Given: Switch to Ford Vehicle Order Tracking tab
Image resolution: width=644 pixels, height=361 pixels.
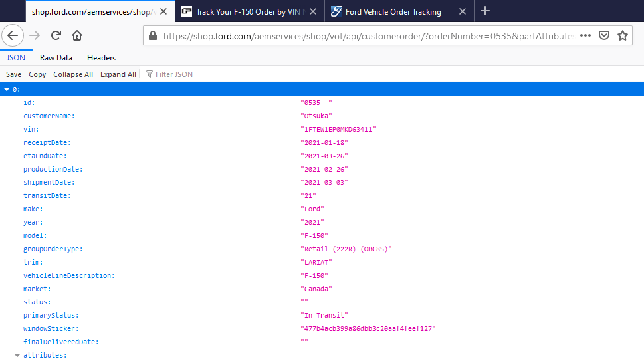Looking at the screenshot, I should click(x=393, y=11).
